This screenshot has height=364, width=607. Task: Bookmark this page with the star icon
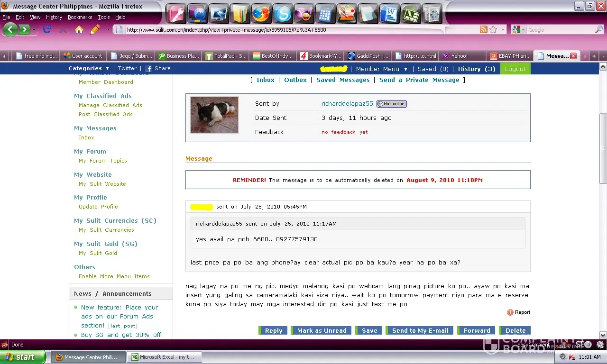(x=493, y=29)
